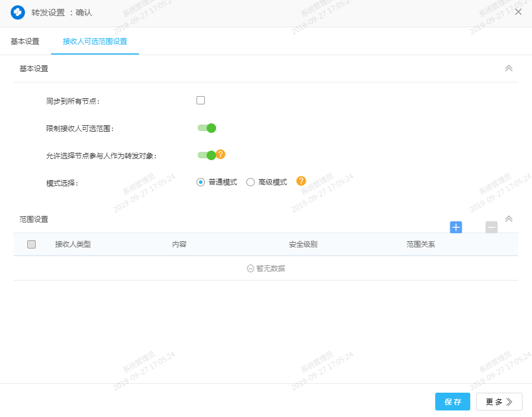Select the 高级模式 radio button
The width and height of the screenshot is (532, 417).
[251, 182]
